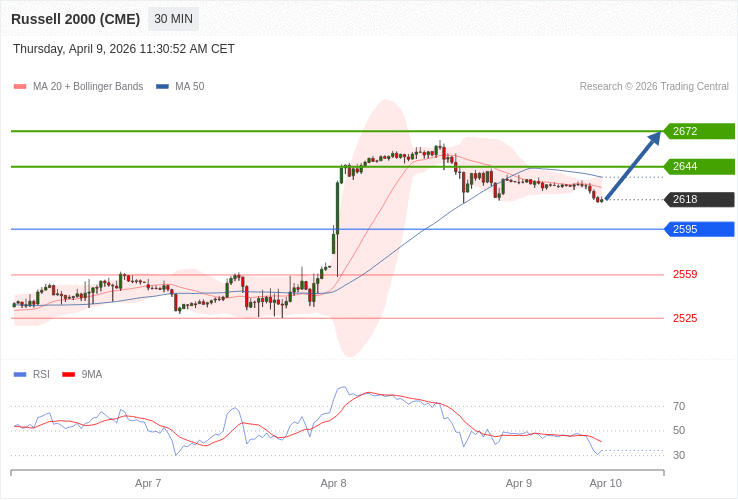Click the black 2618 current price tag

click(699, 199)
